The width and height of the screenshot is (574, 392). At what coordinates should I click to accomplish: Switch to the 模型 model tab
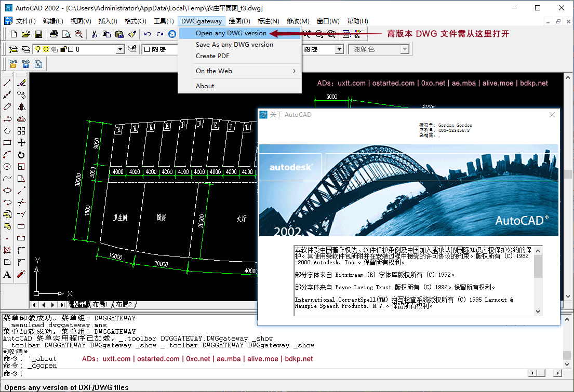point(79,305)
